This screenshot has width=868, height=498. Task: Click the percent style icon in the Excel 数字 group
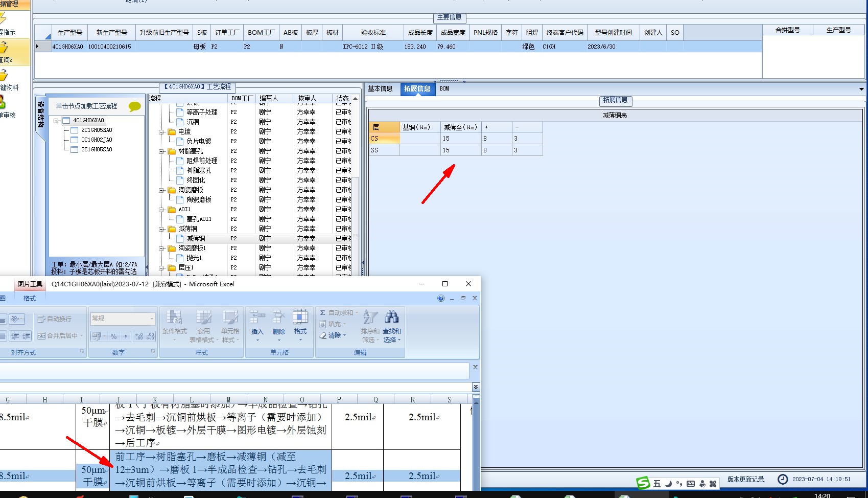tap(114, 336)
